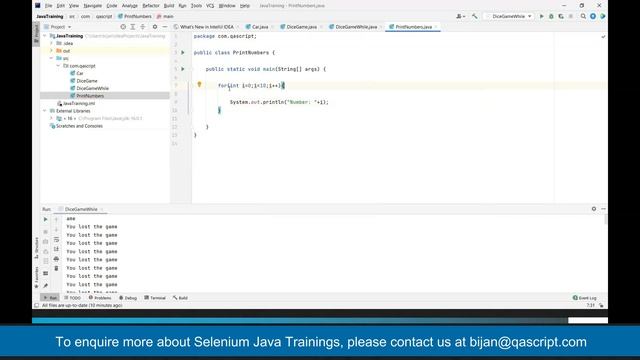The width and height of the screenshot is (640, 360).
Task: Open What's New in IntelliJ IDEA tab
Action: click(x=207, y=27)
